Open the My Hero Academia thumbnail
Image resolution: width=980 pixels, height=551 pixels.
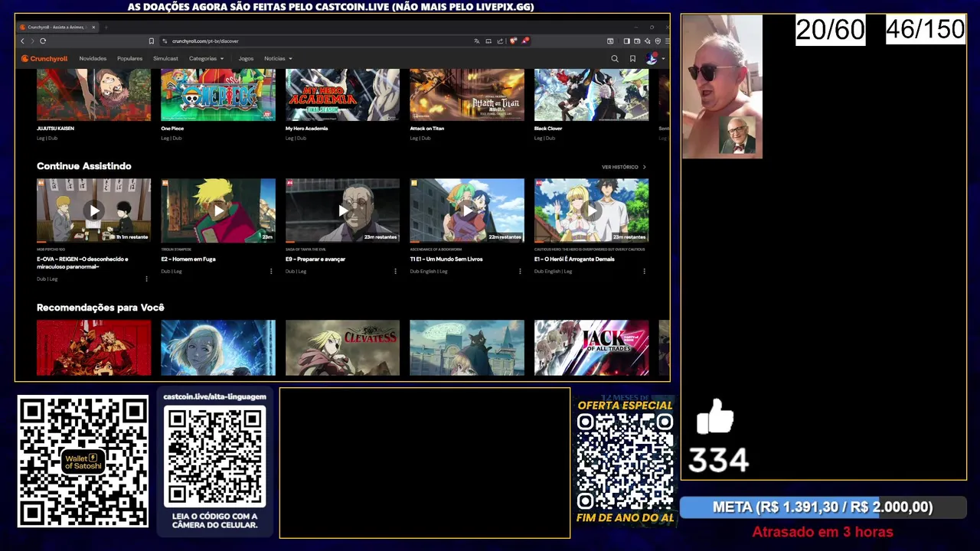click(x=342, y=95)
